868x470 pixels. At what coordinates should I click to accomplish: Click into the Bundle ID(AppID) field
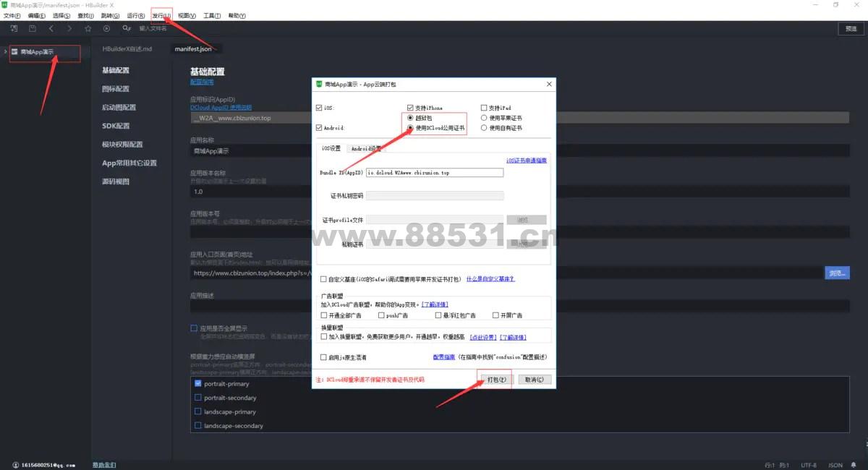pos(435,173)
